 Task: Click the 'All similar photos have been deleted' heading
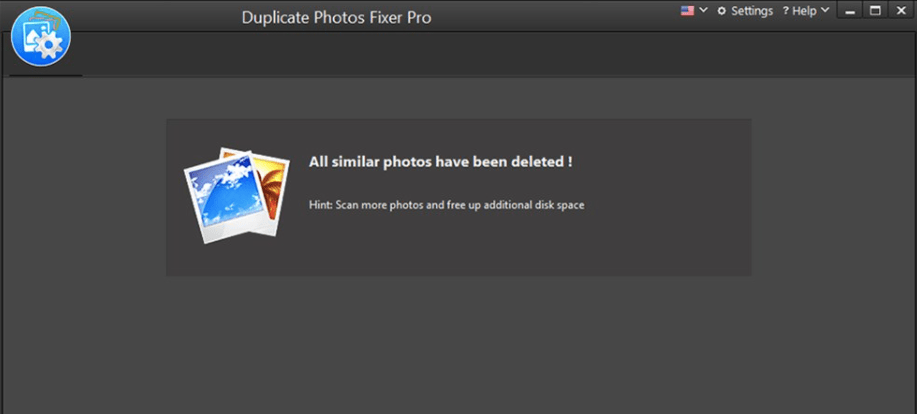(440, 162)
